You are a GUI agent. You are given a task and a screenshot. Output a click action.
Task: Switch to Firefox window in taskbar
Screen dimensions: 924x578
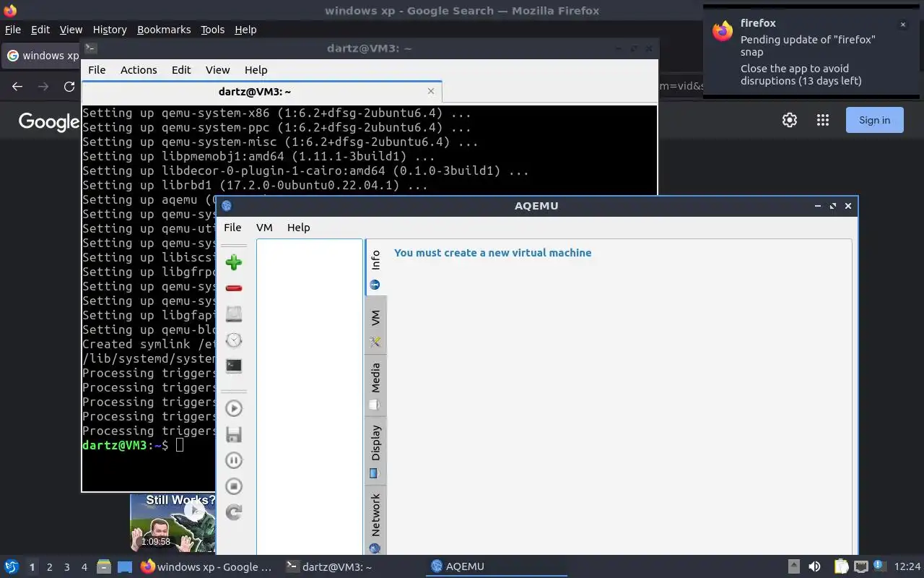pos(206,566)
